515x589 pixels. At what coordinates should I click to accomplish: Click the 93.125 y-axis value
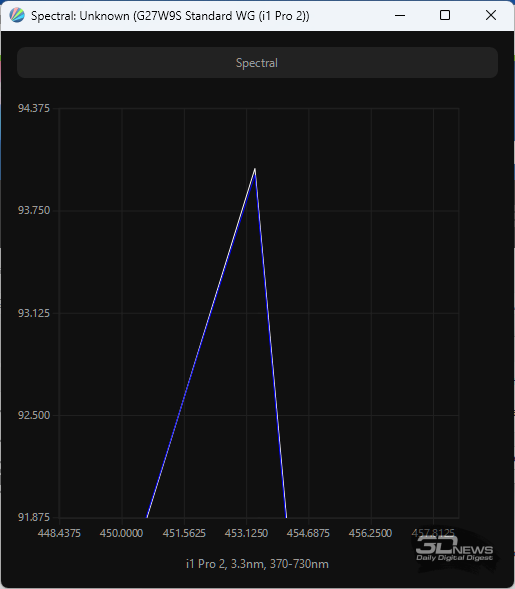(34, 313)
